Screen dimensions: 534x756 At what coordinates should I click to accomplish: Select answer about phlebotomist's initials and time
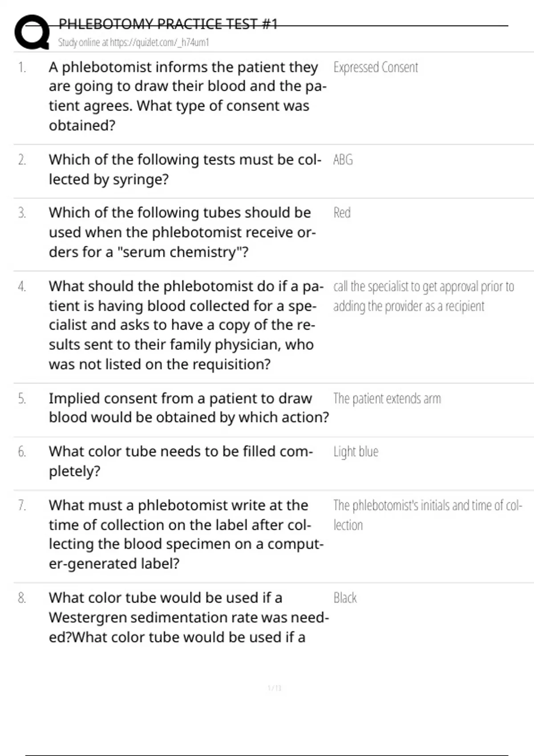coord(428,515)
